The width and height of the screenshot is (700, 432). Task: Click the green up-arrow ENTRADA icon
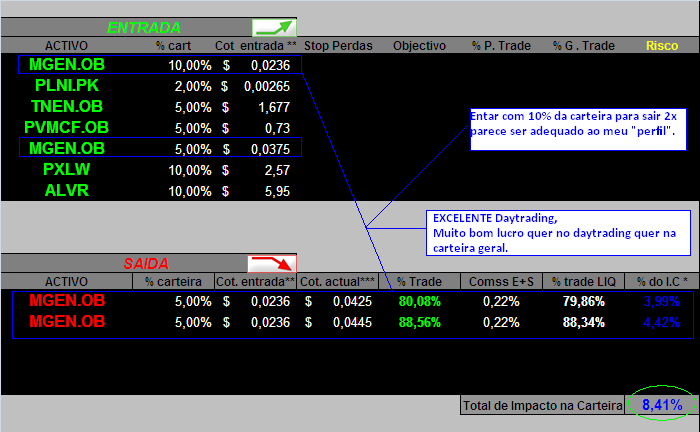(274, 28)
